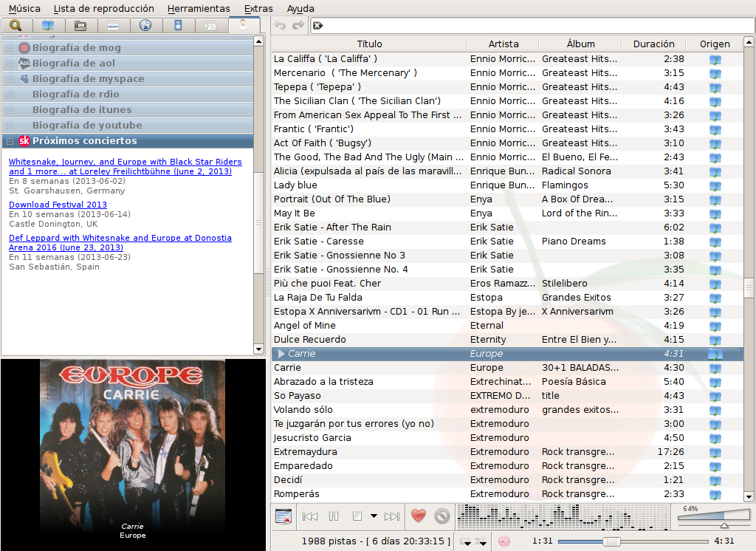Image resolution: width=756 pixels, height=551 pixels.
Task: Love this track with the heart button
Action: (x=419, y=516)
